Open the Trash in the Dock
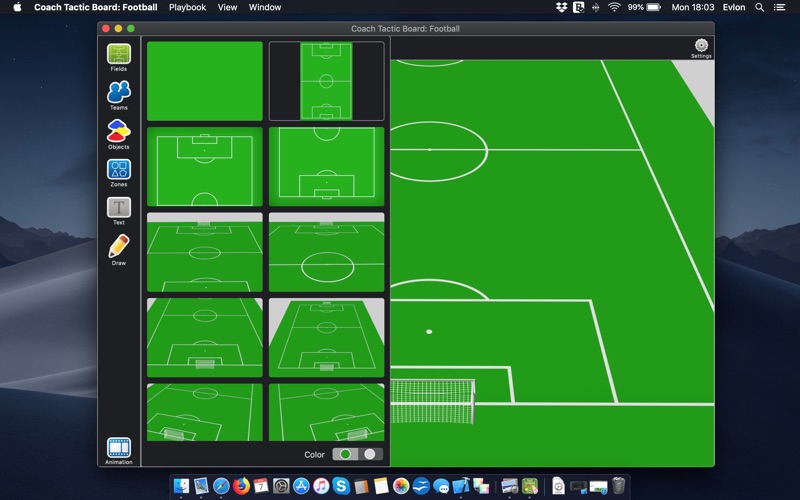 (618, 486)
